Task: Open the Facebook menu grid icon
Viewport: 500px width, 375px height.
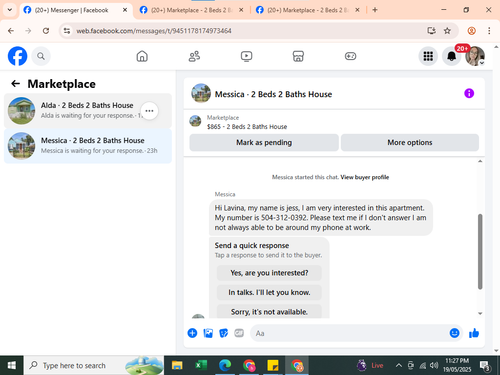Action: (428, 56)
